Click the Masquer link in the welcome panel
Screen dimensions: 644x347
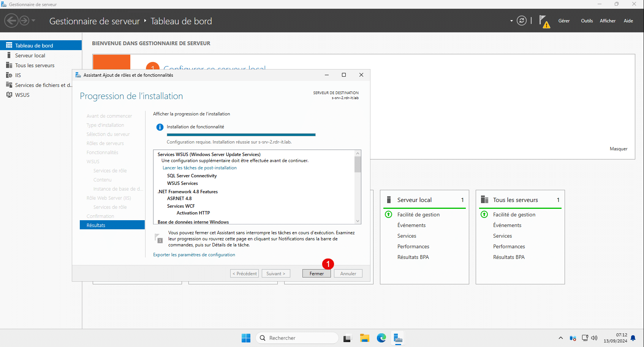[x=619, y=149]
